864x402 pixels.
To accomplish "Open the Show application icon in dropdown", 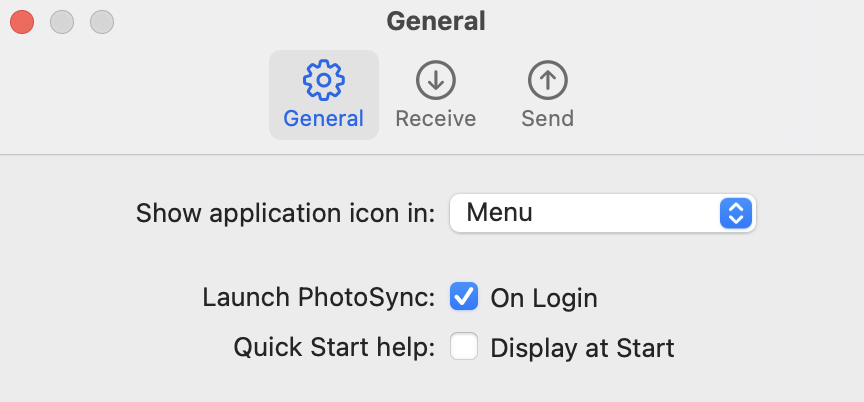I will 603,213.
